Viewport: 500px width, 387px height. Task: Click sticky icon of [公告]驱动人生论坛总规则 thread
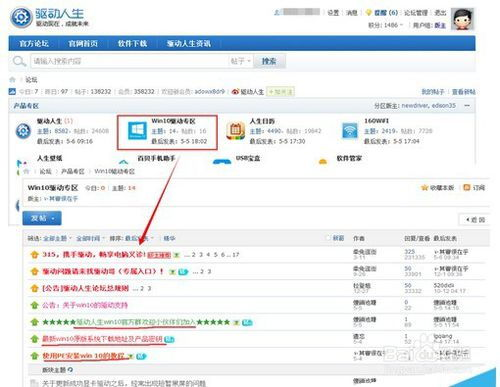[34, 288]
